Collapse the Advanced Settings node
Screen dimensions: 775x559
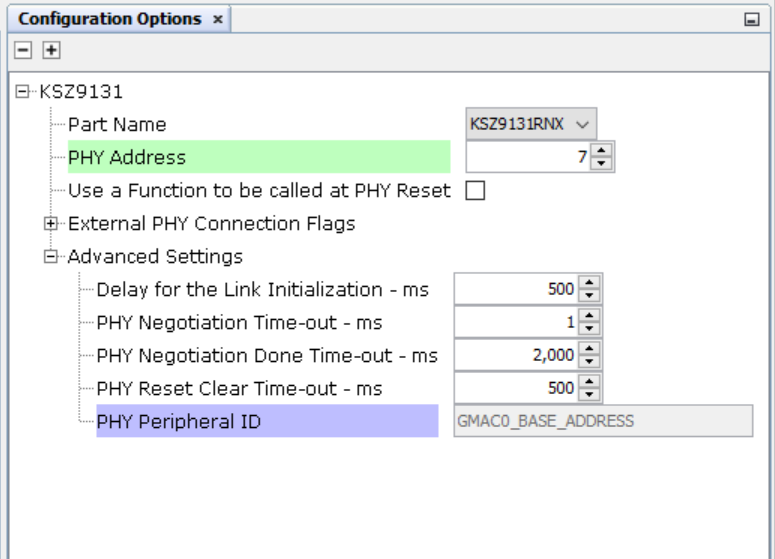pyautogui.click(x=50, y=257)
